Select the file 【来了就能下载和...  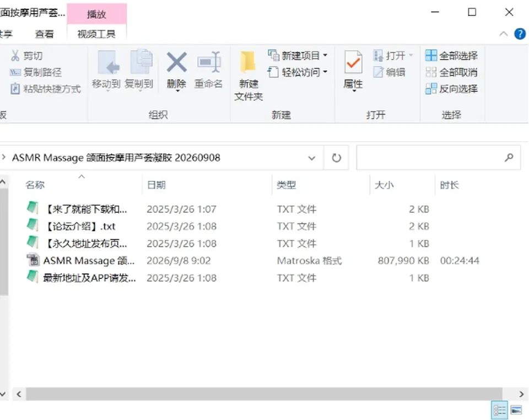[77, 209]
